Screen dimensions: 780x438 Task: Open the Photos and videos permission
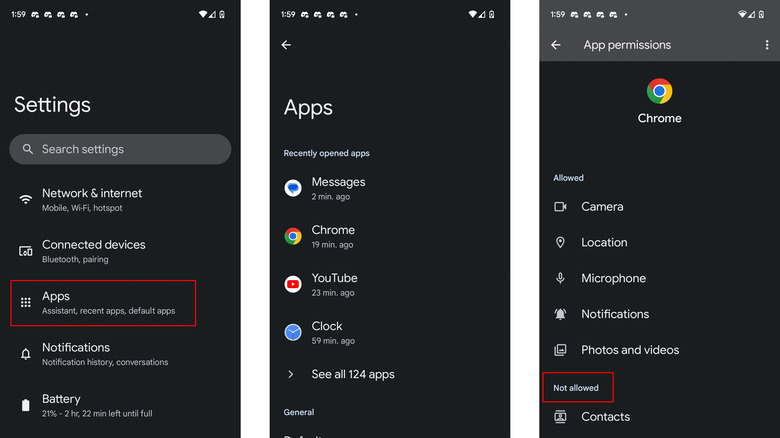coord(660,350)
